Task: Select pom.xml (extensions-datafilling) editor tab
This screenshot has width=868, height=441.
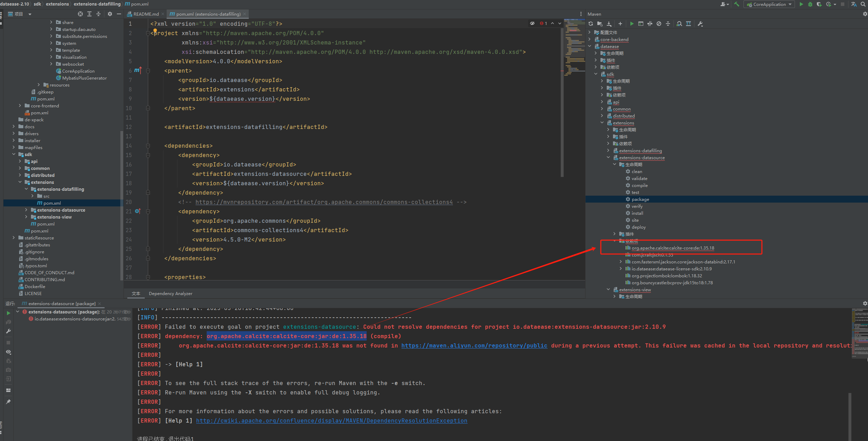Action: click(208, 14)
